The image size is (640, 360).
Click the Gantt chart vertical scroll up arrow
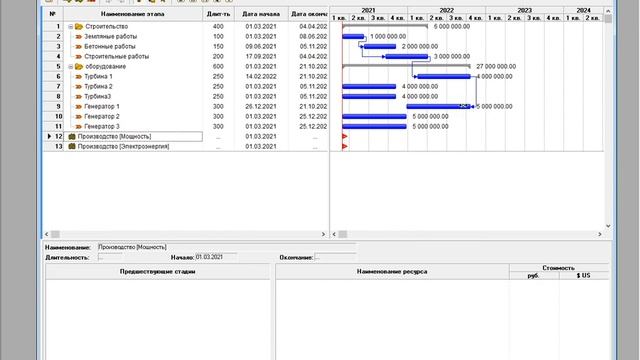608,11
